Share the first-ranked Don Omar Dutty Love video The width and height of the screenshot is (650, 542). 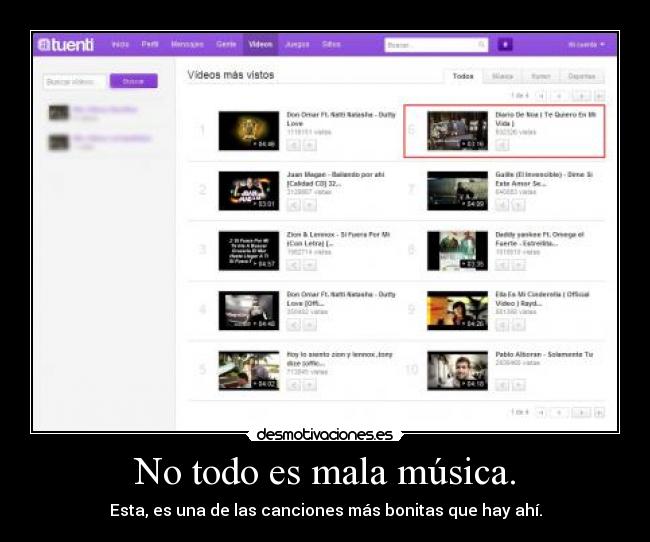click(x=293, y=145)
